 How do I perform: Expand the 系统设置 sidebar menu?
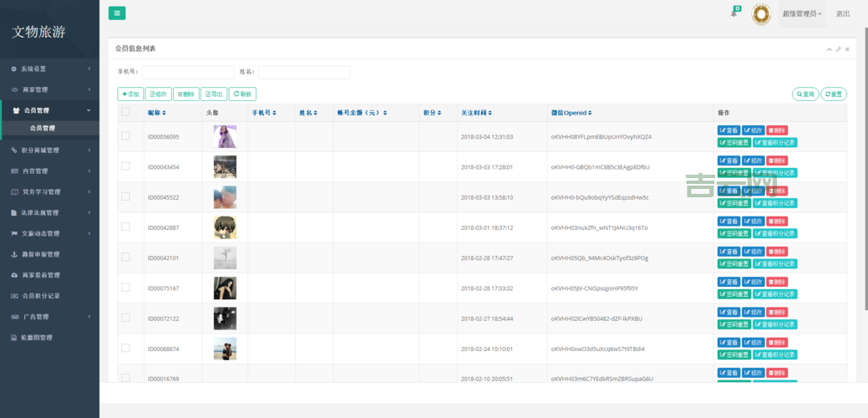coord(49,69)
